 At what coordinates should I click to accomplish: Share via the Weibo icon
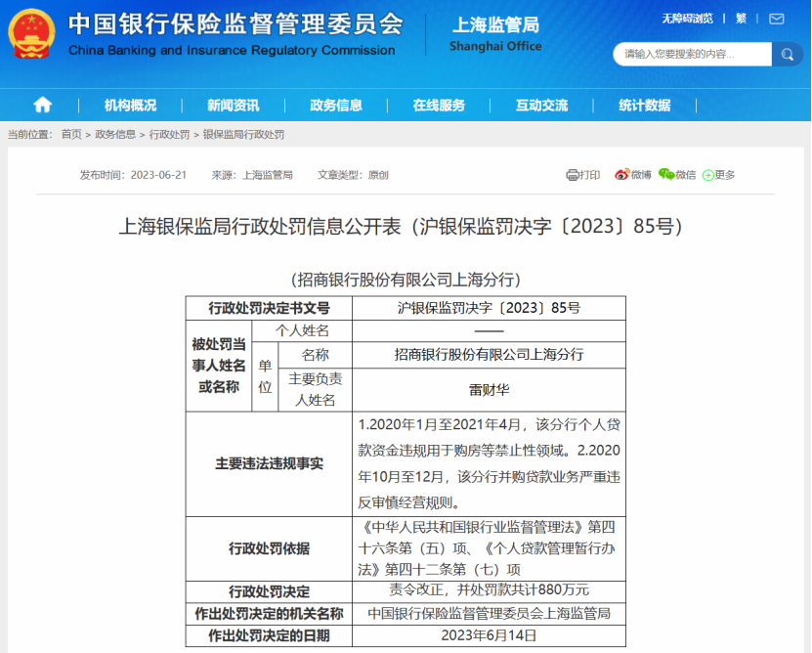tap(621, 175)
